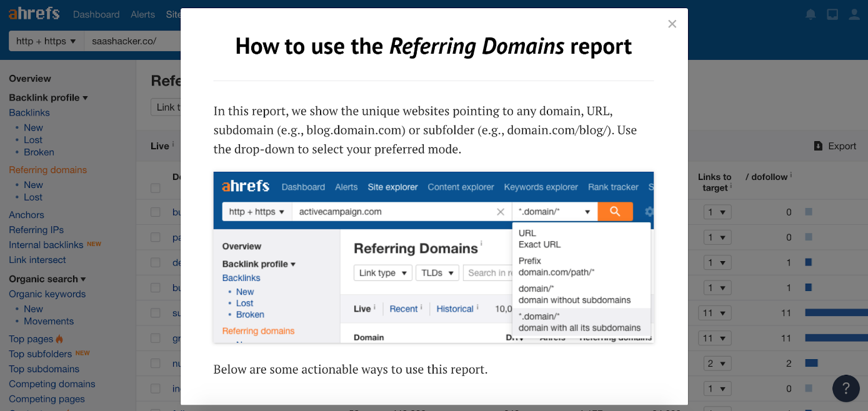Click the info icon next to Live
The width and height of the screenshot is (868, 411).
173,144
